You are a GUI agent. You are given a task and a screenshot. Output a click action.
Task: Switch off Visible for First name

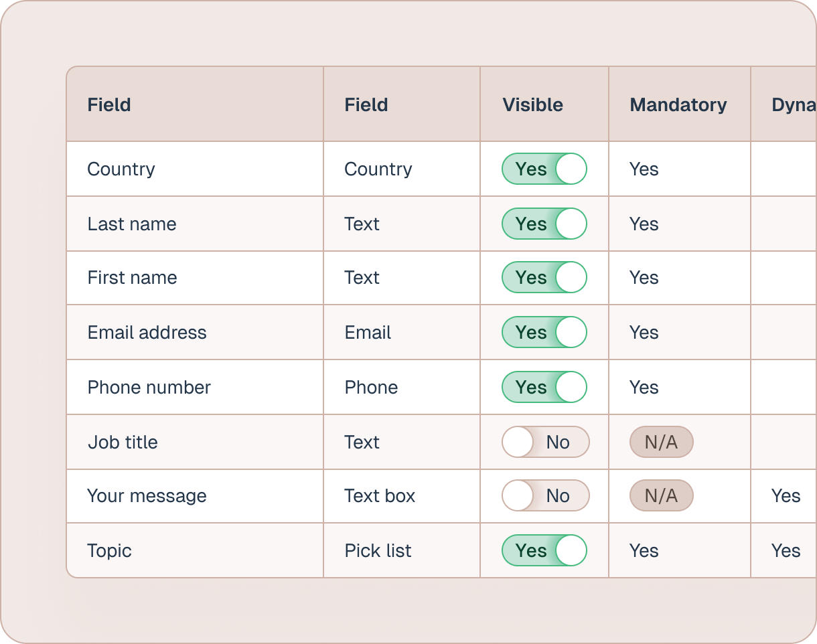[x=544, y=277]
